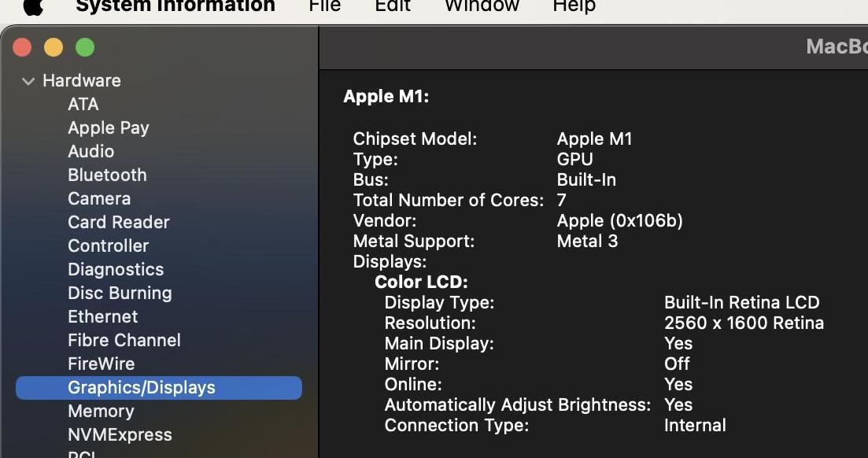The height and width of the screenshot is (458, 868).
Task: Click the 'Total Number of Cores:' label
Action: 449,200
